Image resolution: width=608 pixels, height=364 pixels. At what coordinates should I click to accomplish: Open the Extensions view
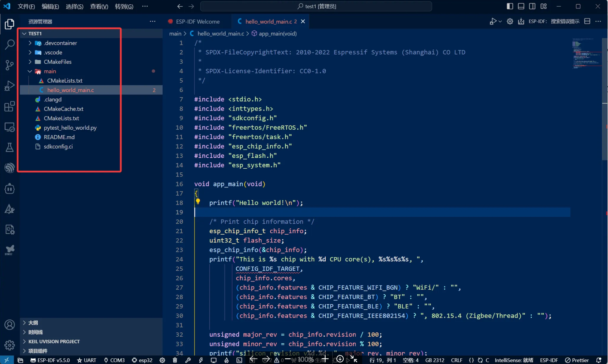[x=9, y=106]
